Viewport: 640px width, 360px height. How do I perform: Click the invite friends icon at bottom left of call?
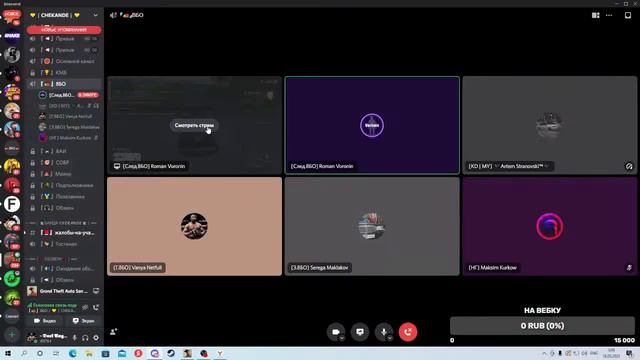tap(113, 331)
